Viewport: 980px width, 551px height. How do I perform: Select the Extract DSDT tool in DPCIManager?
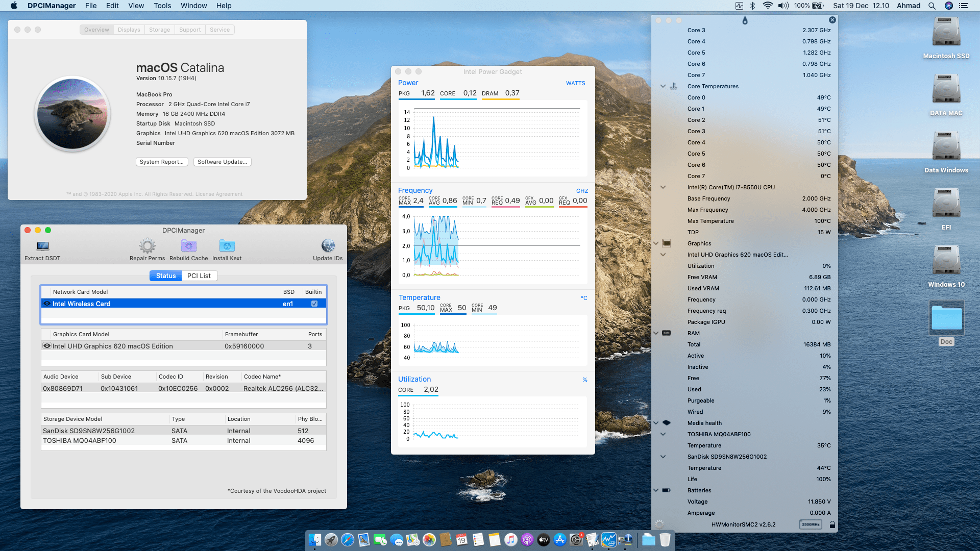pos(42,247)
